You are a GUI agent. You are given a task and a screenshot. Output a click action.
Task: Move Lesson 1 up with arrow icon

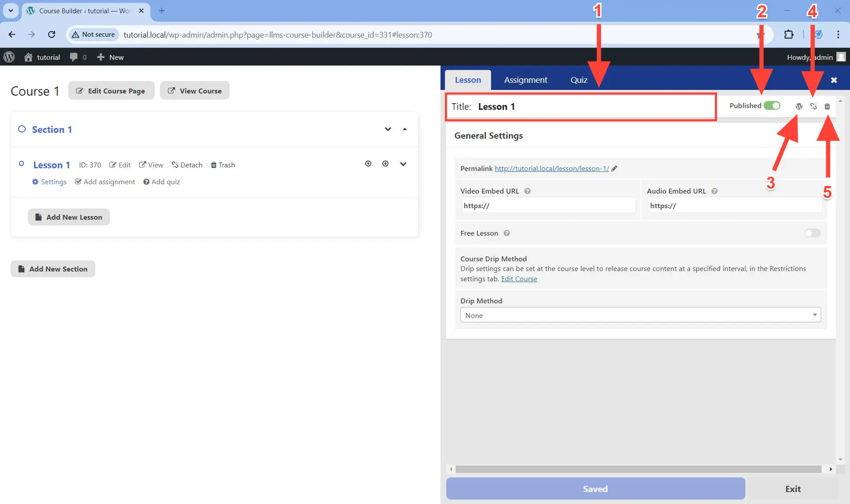(x=368, y=164)
